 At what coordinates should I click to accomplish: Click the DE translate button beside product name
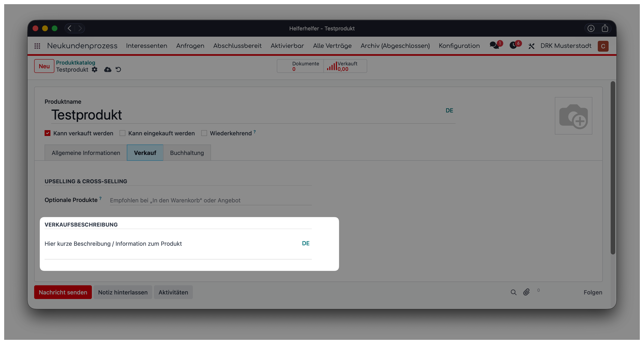(449, 111)
